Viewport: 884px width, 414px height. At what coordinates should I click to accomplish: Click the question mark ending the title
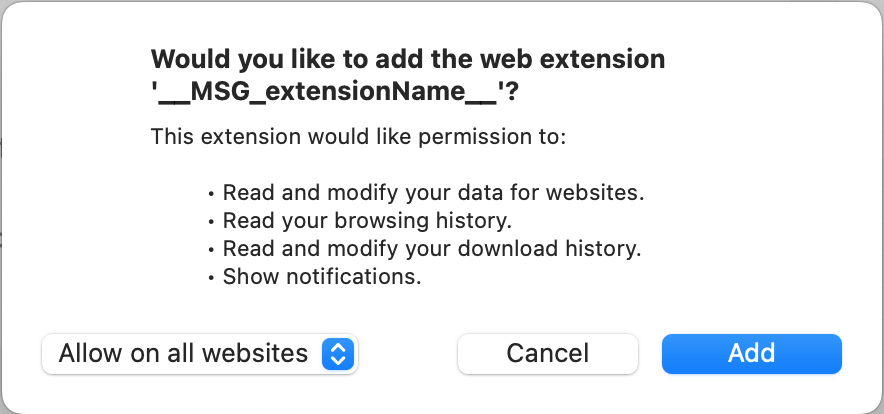coord(513,92)
